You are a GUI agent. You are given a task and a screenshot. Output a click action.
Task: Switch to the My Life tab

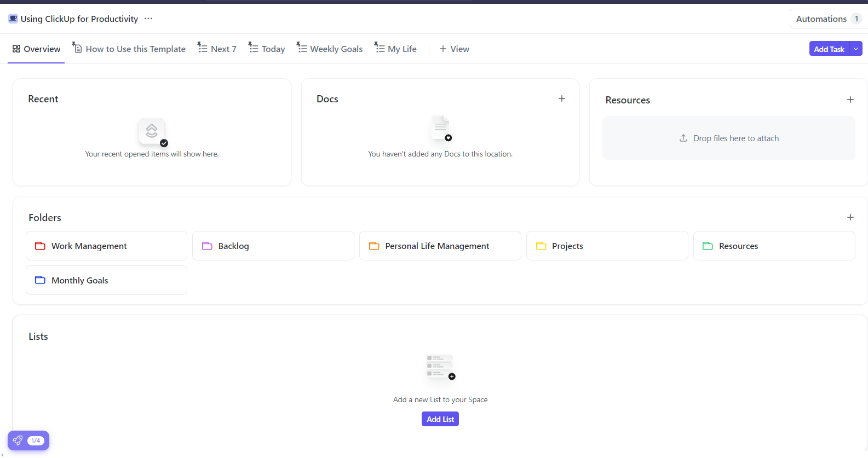[395, 49]
